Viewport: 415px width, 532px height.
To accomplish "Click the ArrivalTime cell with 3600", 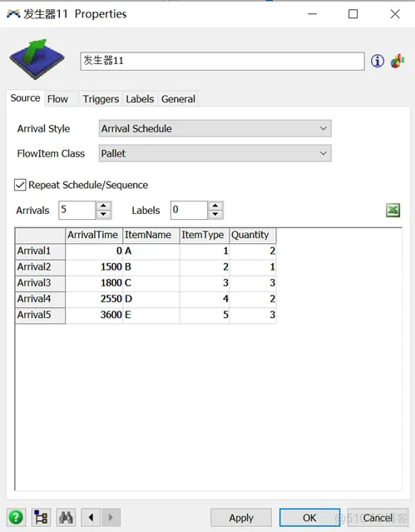I will click(94, 315).
